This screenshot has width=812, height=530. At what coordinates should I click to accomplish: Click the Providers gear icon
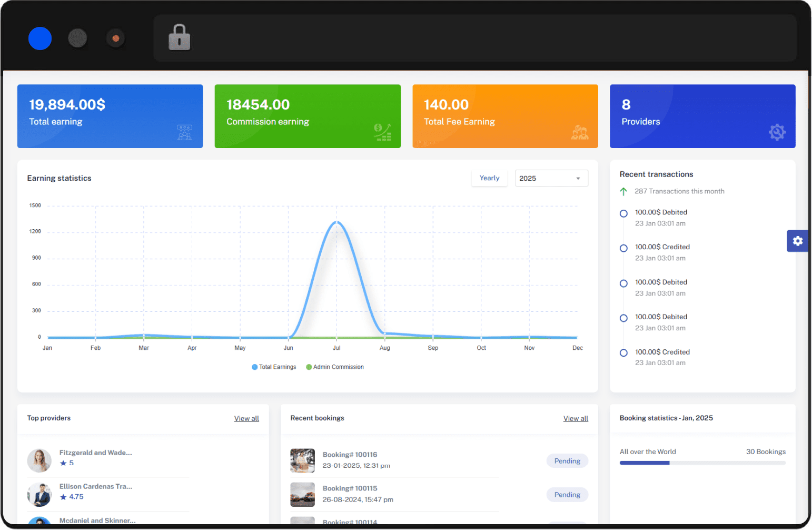tap(777, 132)
